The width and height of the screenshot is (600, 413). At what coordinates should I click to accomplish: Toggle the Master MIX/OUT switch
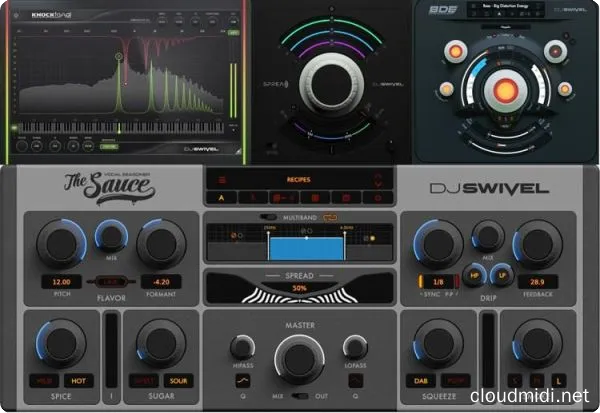click(300, 396)
